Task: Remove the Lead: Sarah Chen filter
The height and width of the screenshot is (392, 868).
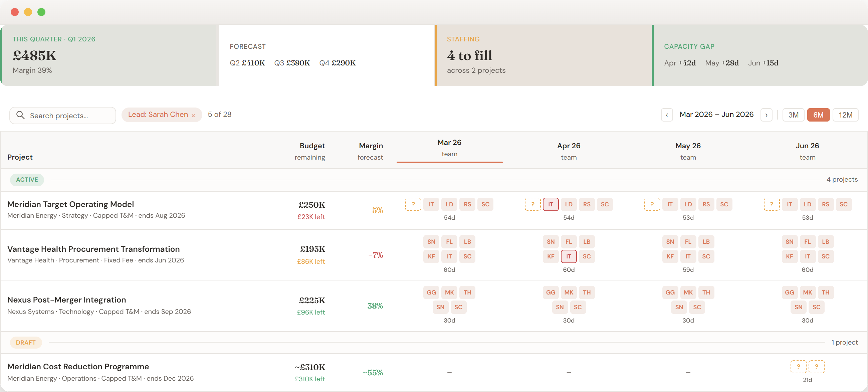Action: tap(193, 116)
